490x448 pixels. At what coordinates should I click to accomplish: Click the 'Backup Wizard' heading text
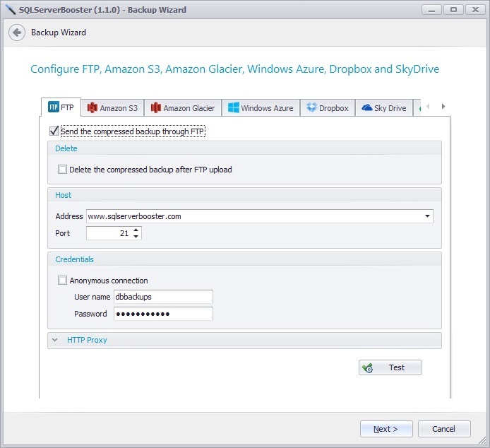[x=59, y=33]
